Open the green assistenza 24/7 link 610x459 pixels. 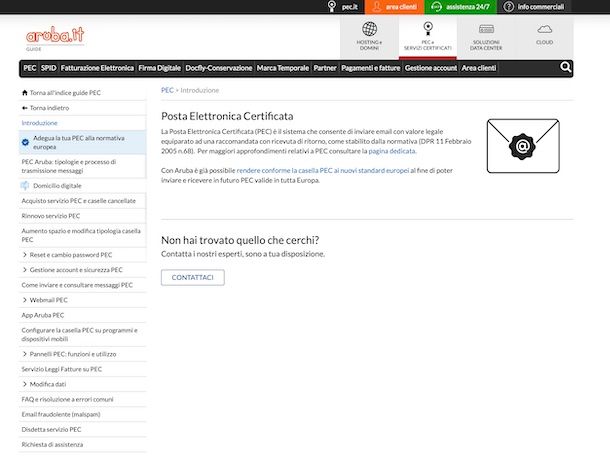461,7
